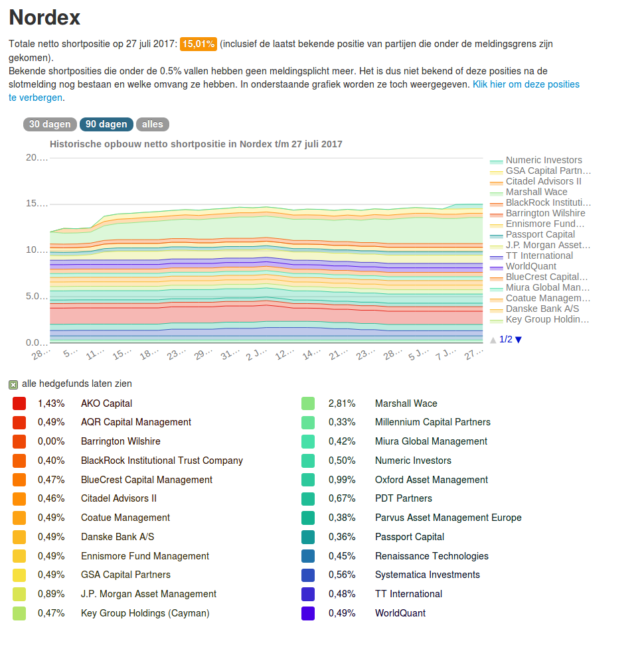Image resolution: width=644 pixels, height=645 pixels.
Task: Click the Renaissance Technologies color swatch
Action: (x=308, y=556)
